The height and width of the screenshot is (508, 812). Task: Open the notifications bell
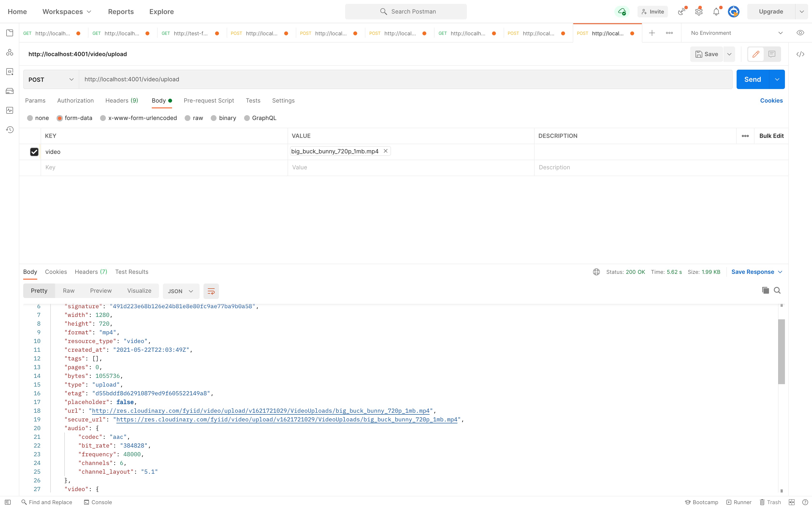click(x=716, y=12)
